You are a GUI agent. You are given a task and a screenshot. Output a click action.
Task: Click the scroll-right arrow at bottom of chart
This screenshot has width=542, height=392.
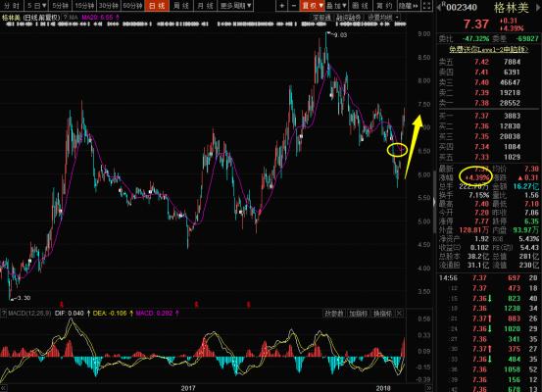[428, 388]
